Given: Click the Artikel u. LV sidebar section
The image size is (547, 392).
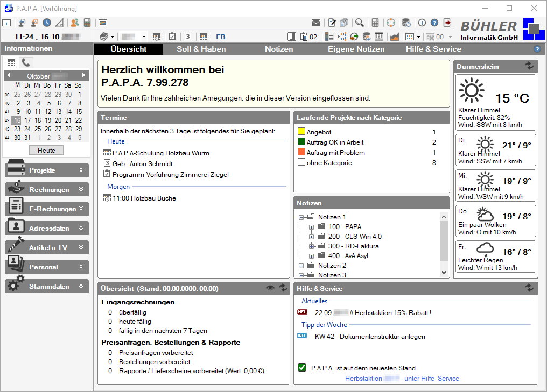Looking at the screenshot, I should [x=47, y=247].
